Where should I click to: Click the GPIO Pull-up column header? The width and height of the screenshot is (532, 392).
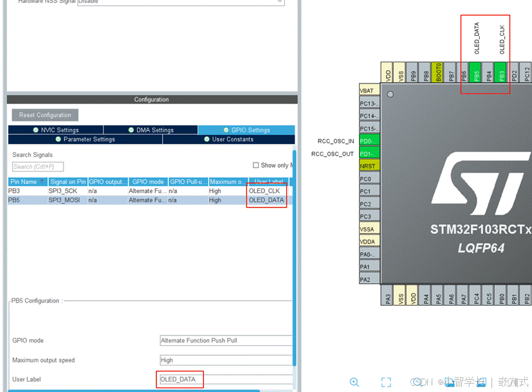188,182
